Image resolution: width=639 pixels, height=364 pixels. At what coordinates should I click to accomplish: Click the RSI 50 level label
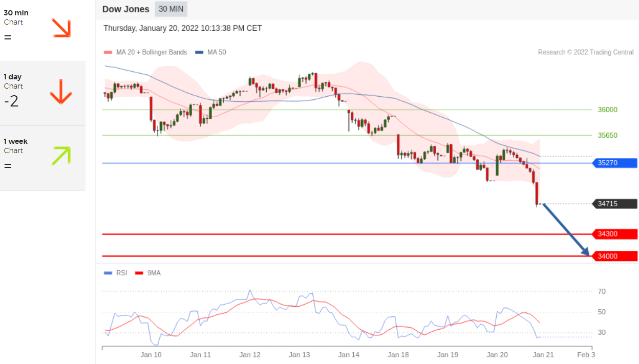(x=602, y=312)
